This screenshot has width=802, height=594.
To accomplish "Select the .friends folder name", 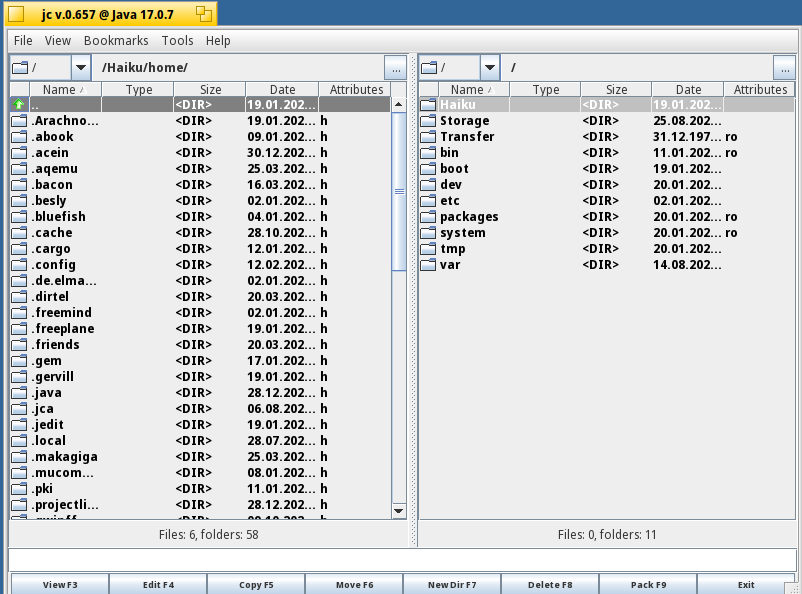I will (55, 345).
